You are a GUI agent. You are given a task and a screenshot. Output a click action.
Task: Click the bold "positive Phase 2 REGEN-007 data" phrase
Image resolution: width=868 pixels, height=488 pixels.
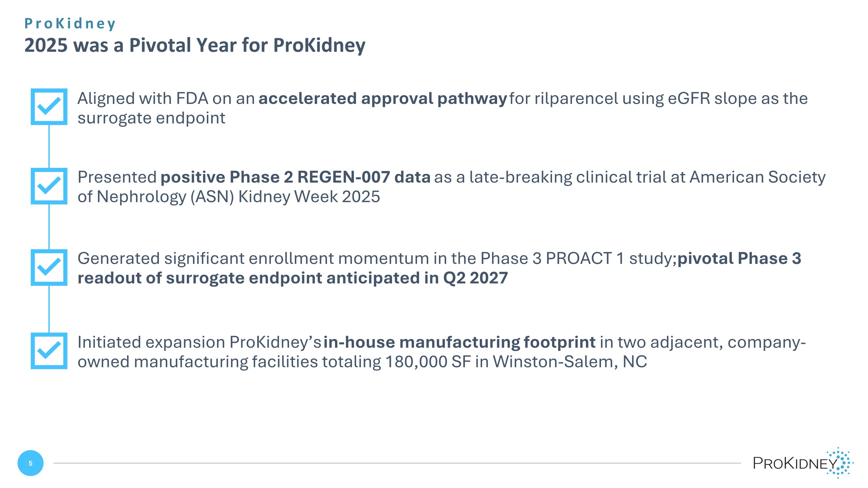tap(295, 177)
